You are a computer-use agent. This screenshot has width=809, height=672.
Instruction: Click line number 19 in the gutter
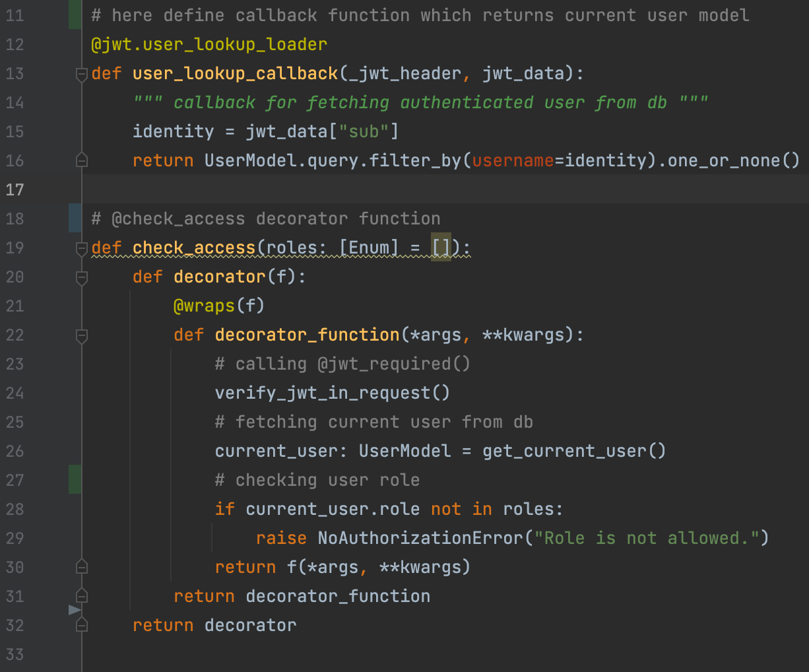click(15, 248)
